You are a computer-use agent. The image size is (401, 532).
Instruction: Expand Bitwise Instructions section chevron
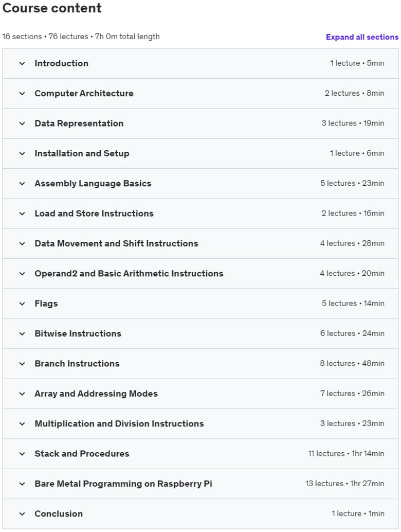coord(22,334)
